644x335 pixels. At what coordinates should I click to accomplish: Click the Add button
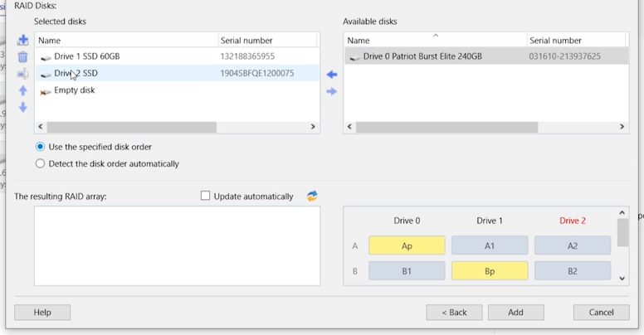point(516,312)
